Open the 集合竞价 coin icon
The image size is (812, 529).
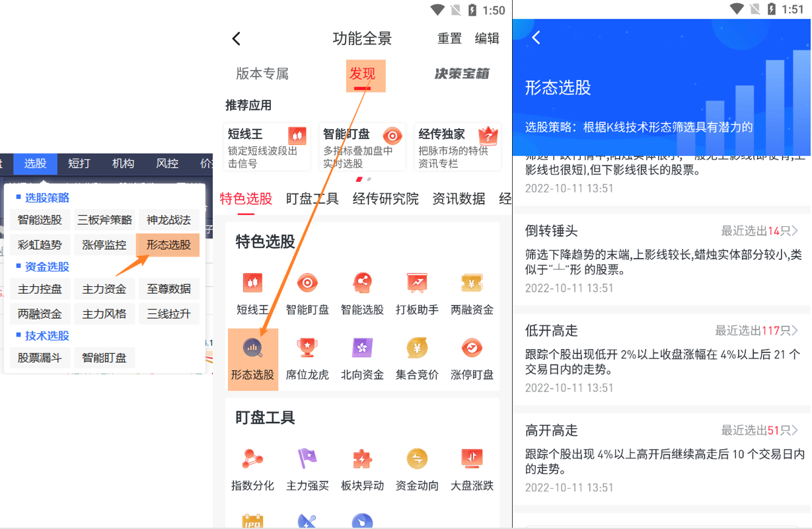point(417,348)
